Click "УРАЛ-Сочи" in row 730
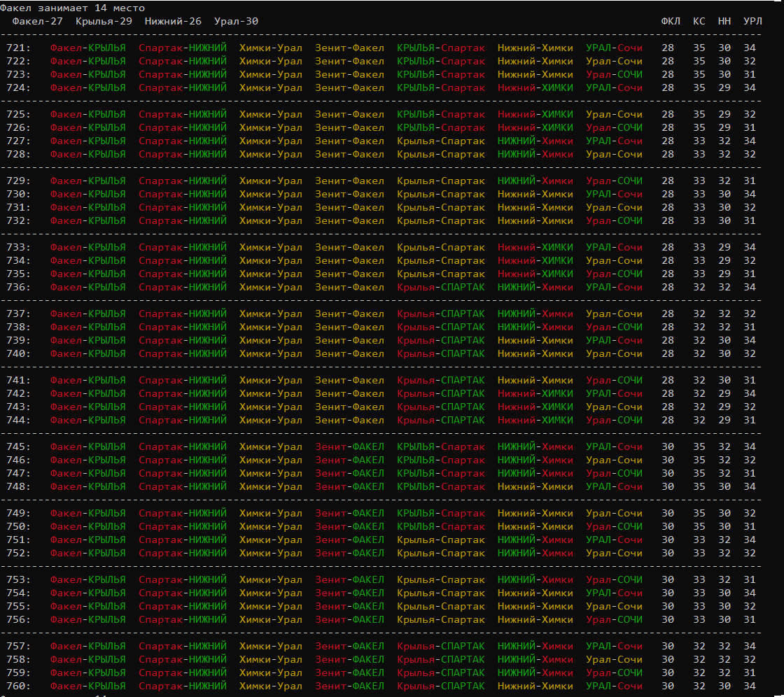The image size is (784, 697). click(614, 195)
